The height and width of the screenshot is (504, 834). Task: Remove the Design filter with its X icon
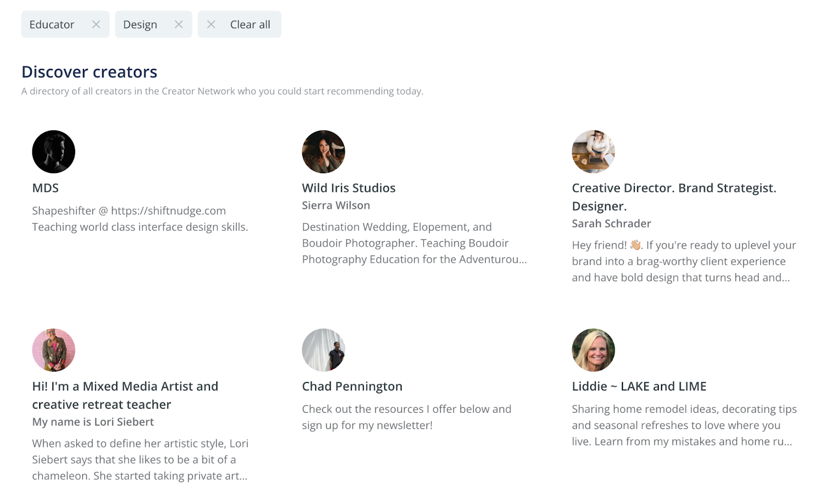click(179, 24)
